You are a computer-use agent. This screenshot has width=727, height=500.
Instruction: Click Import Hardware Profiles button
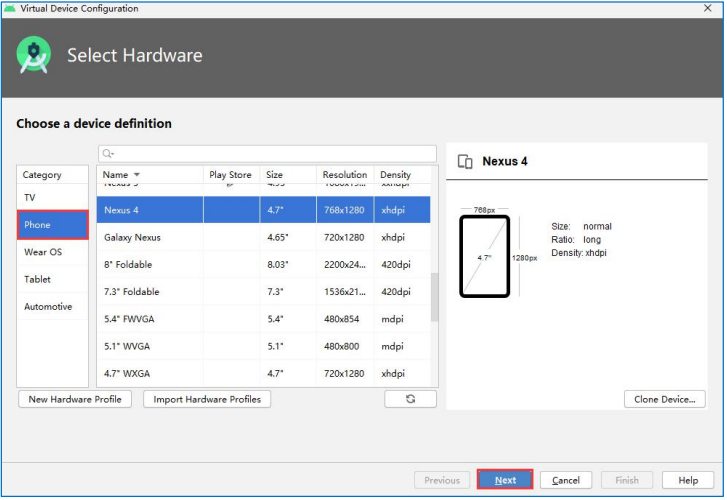point(208,400)
